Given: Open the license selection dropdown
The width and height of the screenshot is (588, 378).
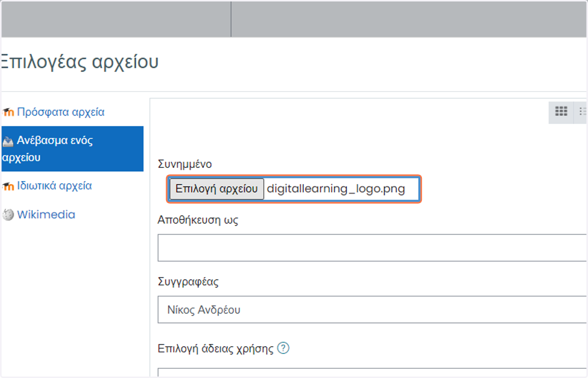Looking at the screenshot, I should pos(372,373).
